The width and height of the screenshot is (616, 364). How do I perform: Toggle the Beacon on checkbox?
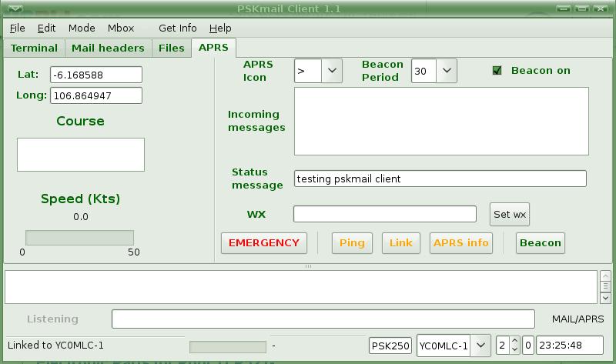click(497, 70)
